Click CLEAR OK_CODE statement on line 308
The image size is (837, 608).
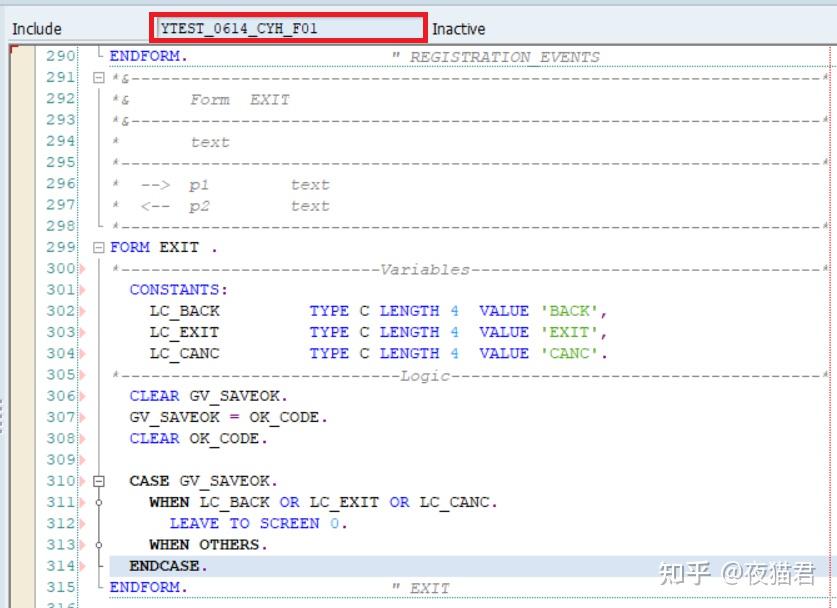click(199, 439)
